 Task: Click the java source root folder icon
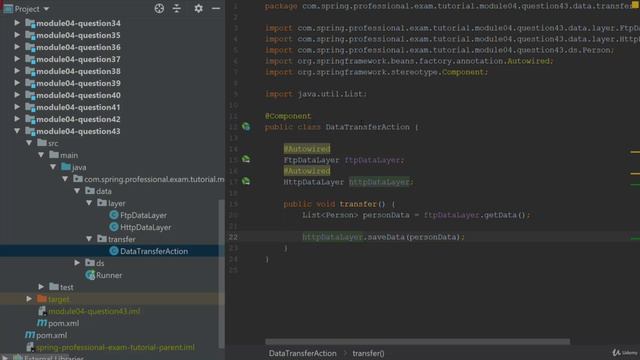coord(66,167)
